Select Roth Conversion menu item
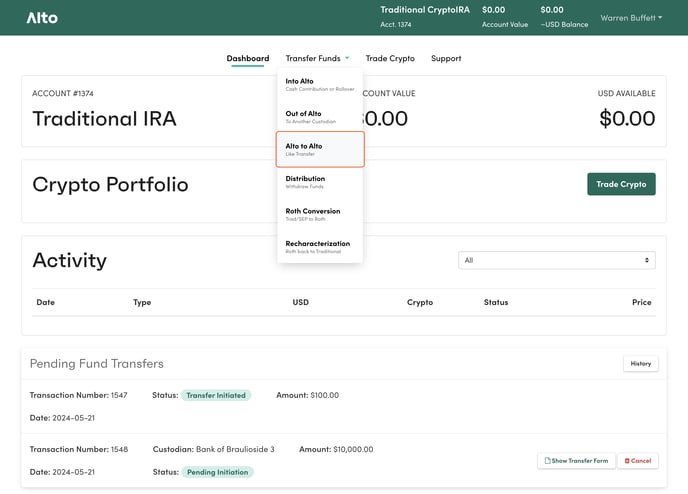 click(x=320, y=215)
